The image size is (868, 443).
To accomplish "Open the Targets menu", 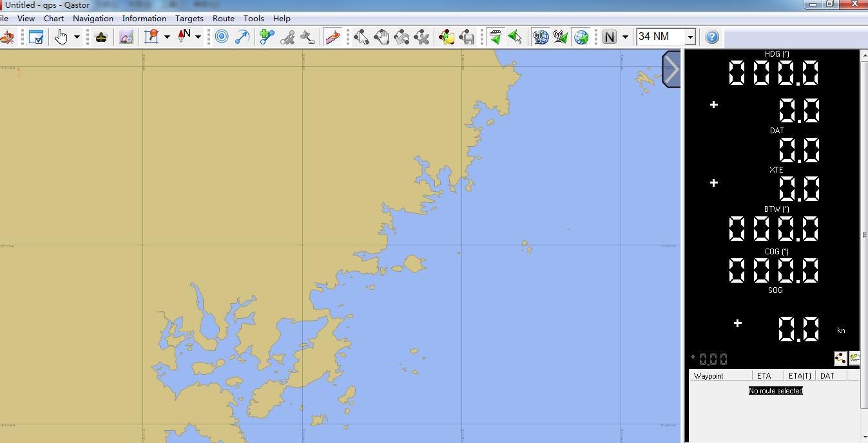I will [x=189, y=18].
